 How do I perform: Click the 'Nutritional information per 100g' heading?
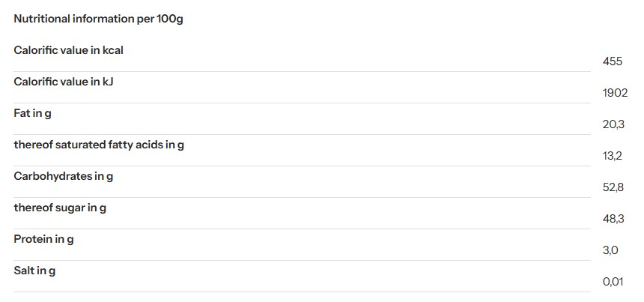click(x=98, y=19)
